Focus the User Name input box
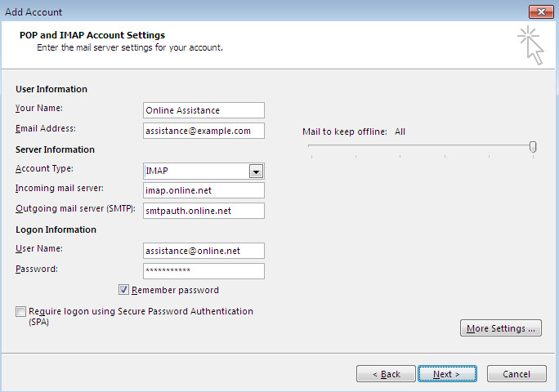Viewport: 559px width, 392px height. tap(203, 251)
